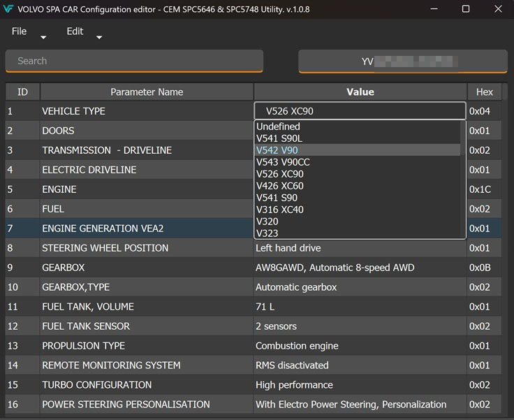
Task: Pick V542 V90 in the dropdown list
Action: (358, 150)
